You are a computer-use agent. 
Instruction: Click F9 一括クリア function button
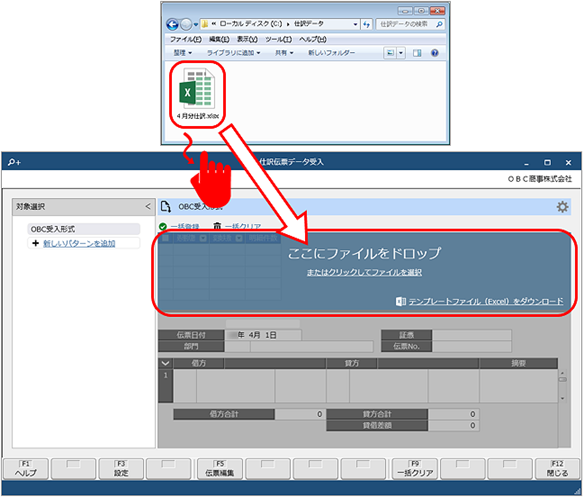(x=415, y=469)
